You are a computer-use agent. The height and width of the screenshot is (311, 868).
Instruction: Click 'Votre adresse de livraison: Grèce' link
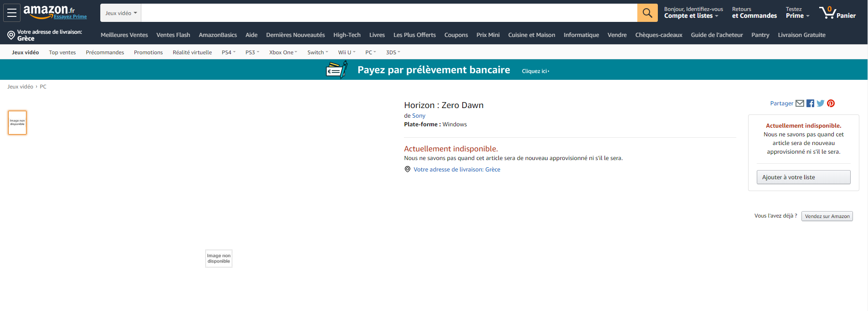click(457, 170)
